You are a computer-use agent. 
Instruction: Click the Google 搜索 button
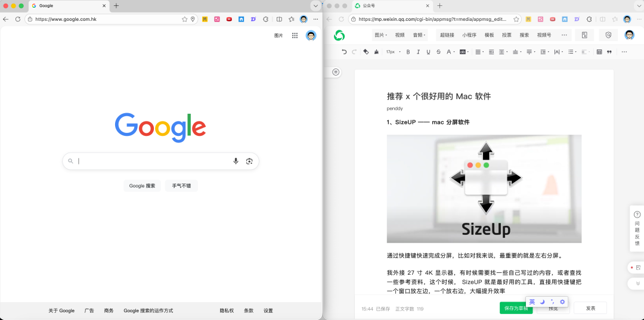point(142,185)
